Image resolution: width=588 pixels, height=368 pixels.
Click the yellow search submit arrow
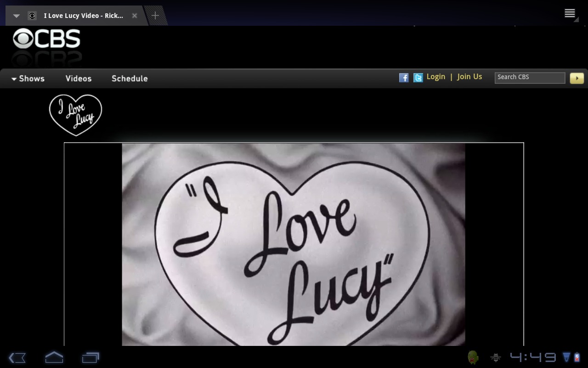tap(577, 78)
